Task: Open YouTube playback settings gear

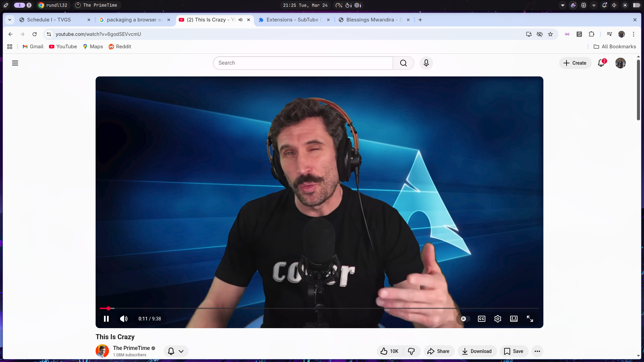Action: click(497, 319)
